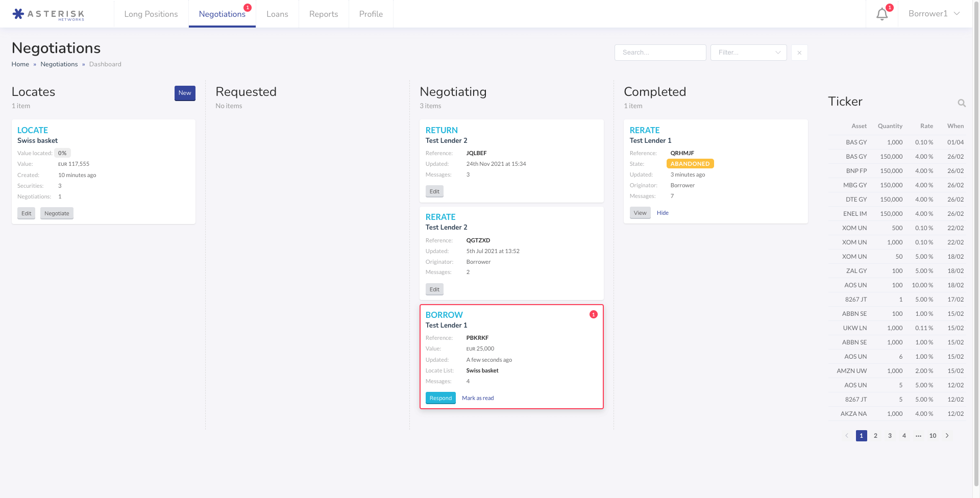The image size is (980, 498).
Task: Expand the Borrower1 user menu
Action: [934, 14]
